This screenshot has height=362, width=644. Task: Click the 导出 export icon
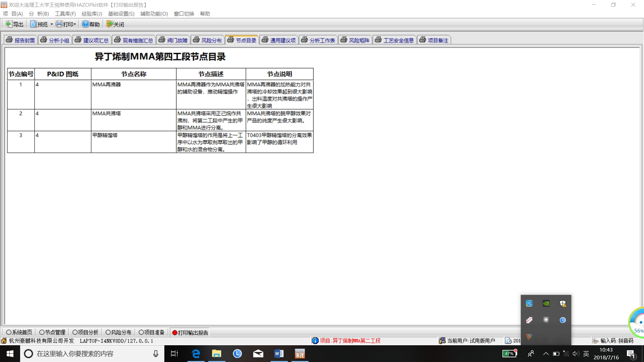(x=9, y=24)
